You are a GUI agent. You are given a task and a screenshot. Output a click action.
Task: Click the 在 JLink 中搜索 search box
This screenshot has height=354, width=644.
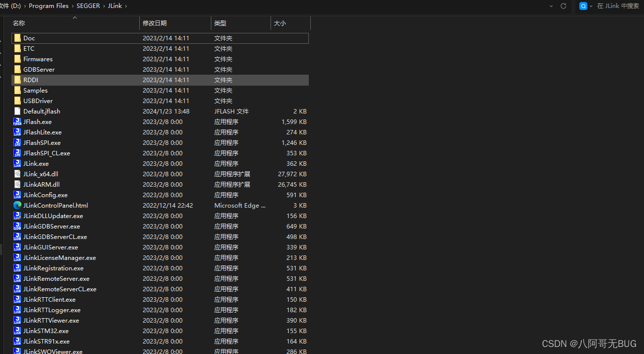(618, 6)
